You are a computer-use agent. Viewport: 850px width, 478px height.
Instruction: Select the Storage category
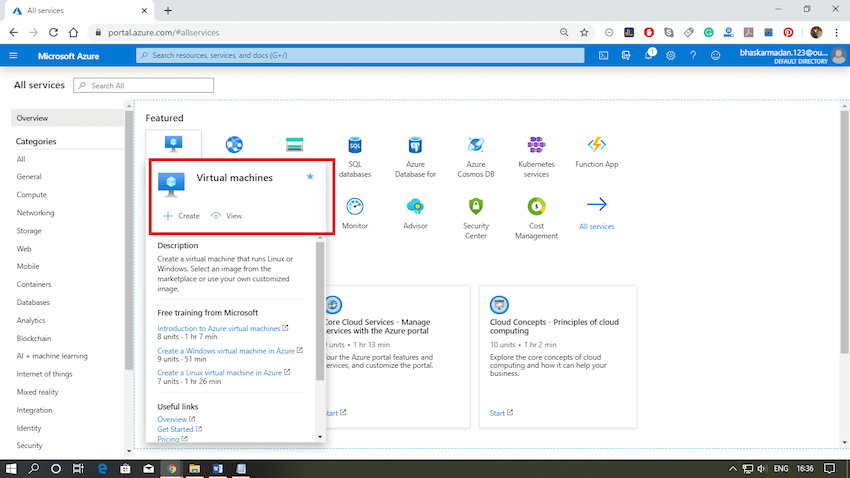(x=29, y=231)
